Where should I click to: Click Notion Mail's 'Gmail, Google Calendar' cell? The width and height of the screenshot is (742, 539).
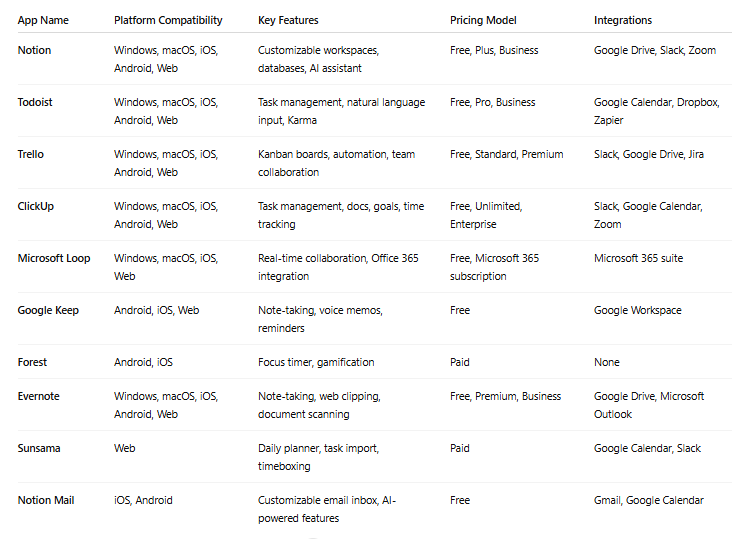649,501
